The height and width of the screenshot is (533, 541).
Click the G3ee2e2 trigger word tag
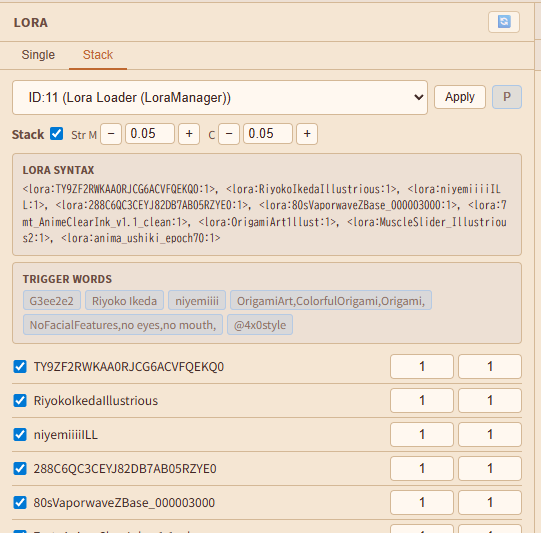point(52,300)
